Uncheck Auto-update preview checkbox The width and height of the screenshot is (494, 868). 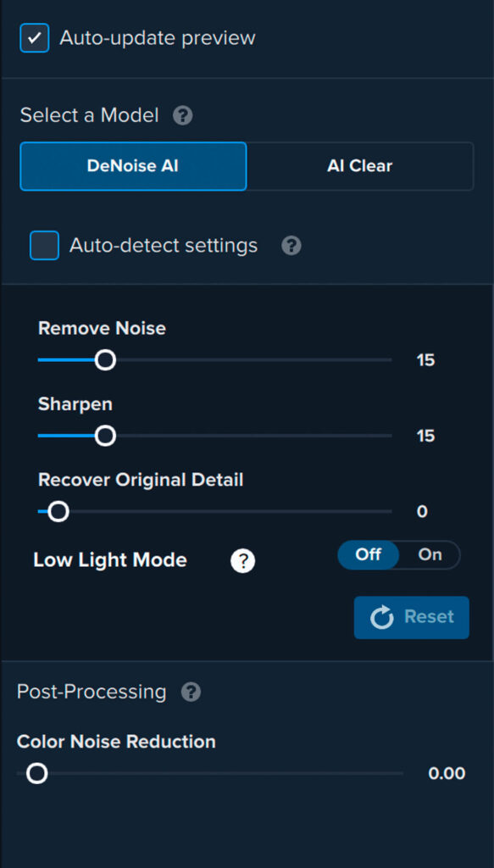click(34, 38)
